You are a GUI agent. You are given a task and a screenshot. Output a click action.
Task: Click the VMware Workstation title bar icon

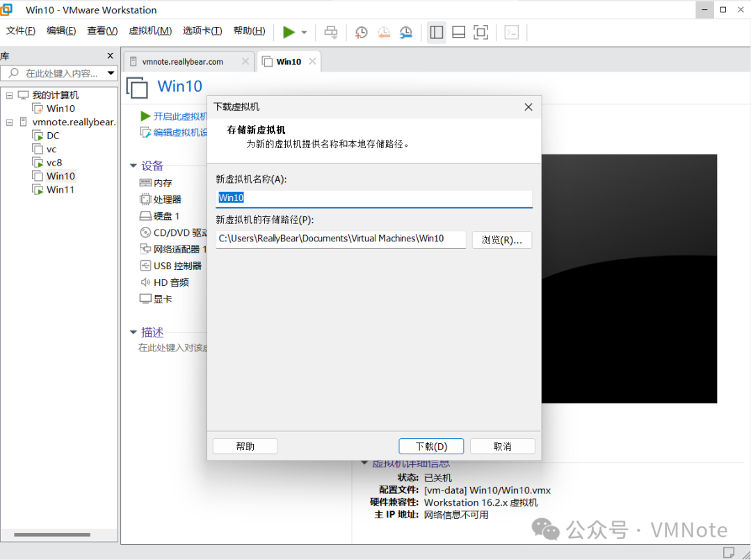click(6, 10)
